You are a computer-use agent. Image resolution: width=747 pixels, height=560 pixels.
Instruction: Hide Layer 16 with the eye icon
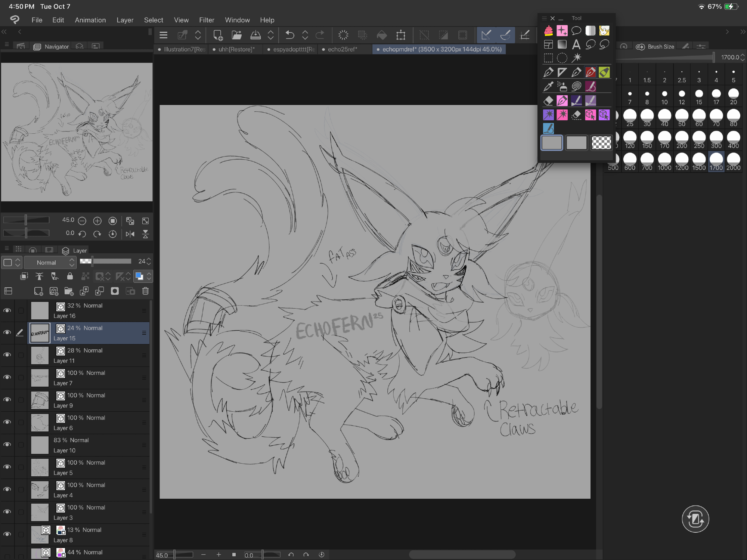7,310
